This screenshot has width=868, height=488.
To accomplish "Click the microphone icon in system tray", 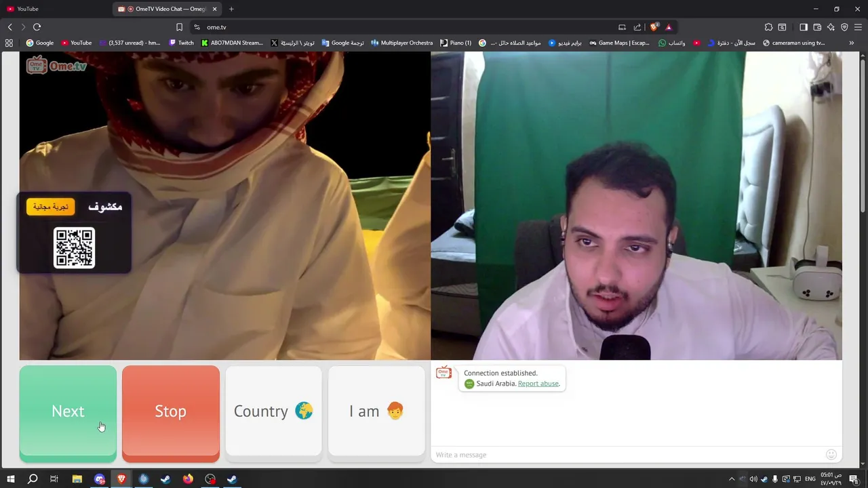I will coord(775,479).
